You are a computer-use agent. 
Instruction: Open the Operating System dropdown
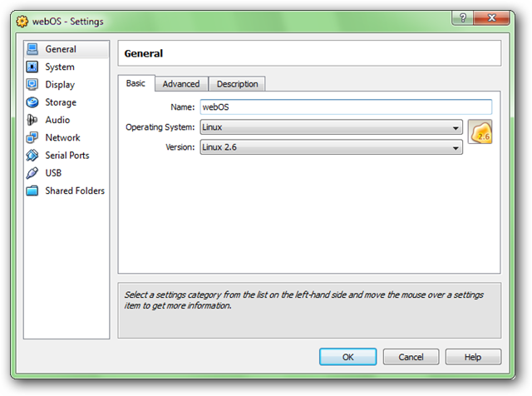tap(331, 127)
